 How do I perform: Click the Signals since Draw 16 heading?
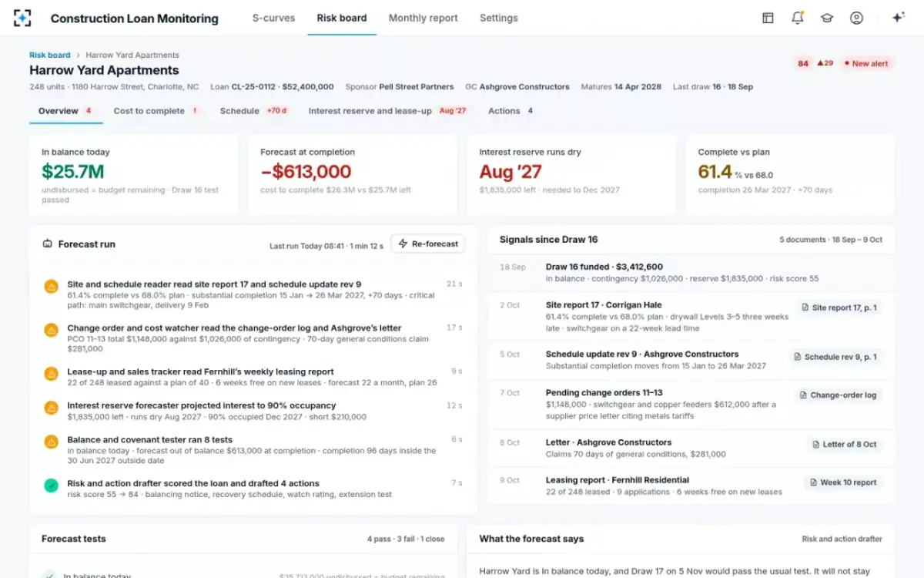pyautogui.click(x=548, y=240)
